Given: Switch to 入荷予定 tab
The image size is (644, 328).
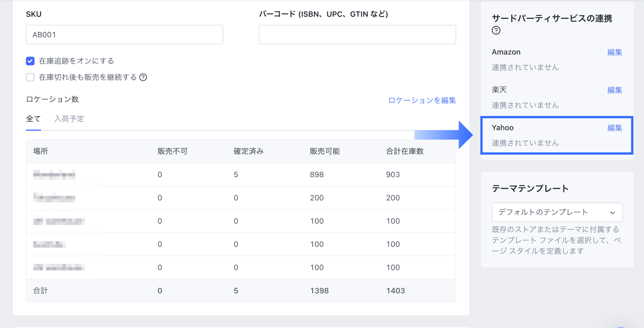Looking at the screenshot, I should (69, 119).
